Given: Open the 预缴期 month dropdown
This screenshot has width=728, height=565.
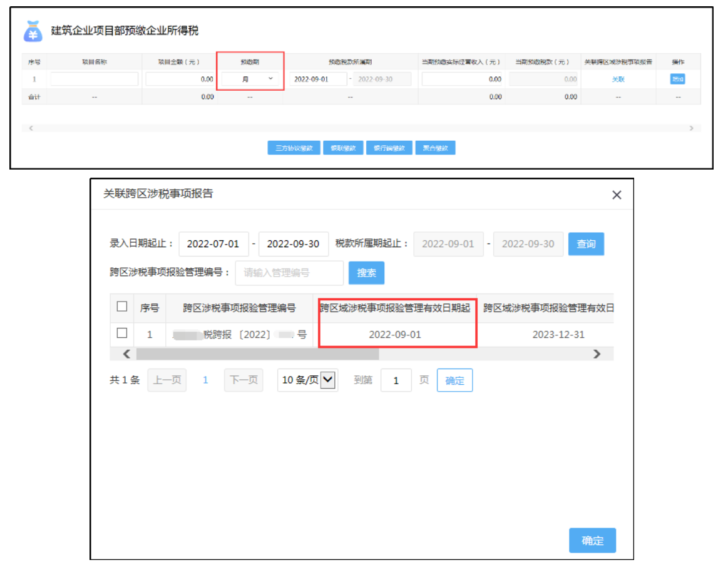Looking at the screenshot, I should click(x=250, y=79).
